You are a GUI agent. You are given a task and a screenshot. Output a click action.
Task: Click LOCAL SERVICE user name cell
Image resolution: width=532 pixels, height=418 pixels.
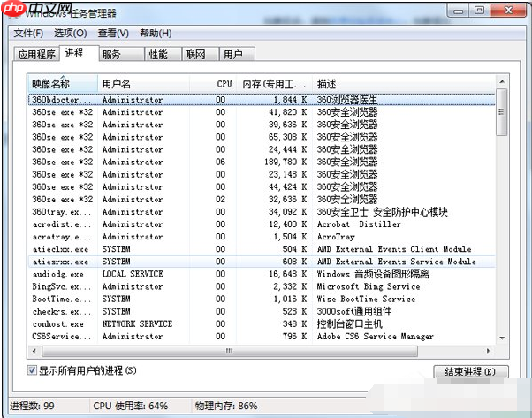(x=133, y=274)
